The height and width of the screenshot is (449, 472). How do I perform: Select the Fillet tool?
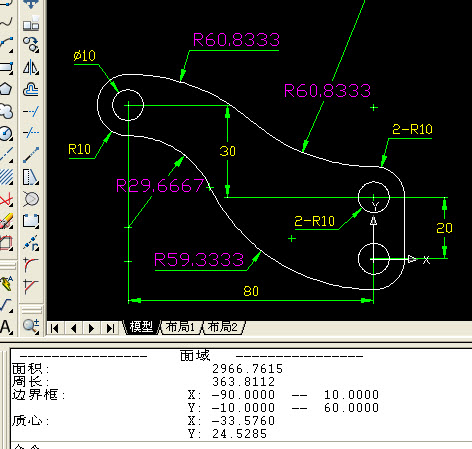(x=31, y=265)
